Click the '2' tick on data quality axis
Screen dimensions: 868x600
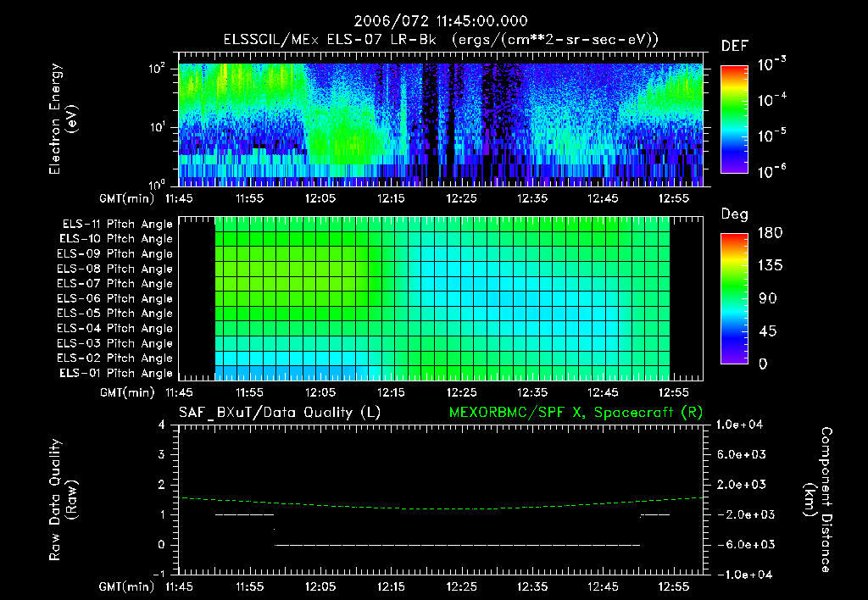(x=162, y=484)
